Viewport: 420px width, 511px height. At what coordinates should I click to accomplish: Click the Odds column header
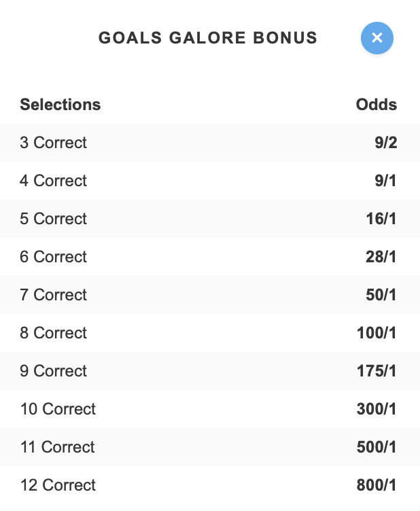(377, 105)
